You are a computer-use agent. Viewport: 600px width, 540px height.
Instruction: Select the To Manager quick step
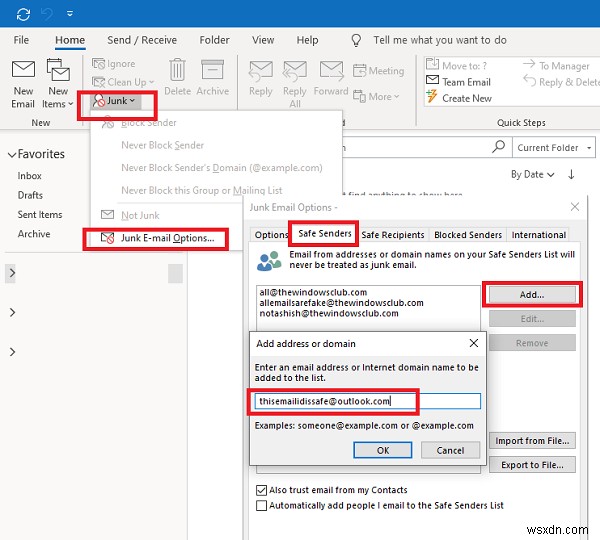click(556, 65)
